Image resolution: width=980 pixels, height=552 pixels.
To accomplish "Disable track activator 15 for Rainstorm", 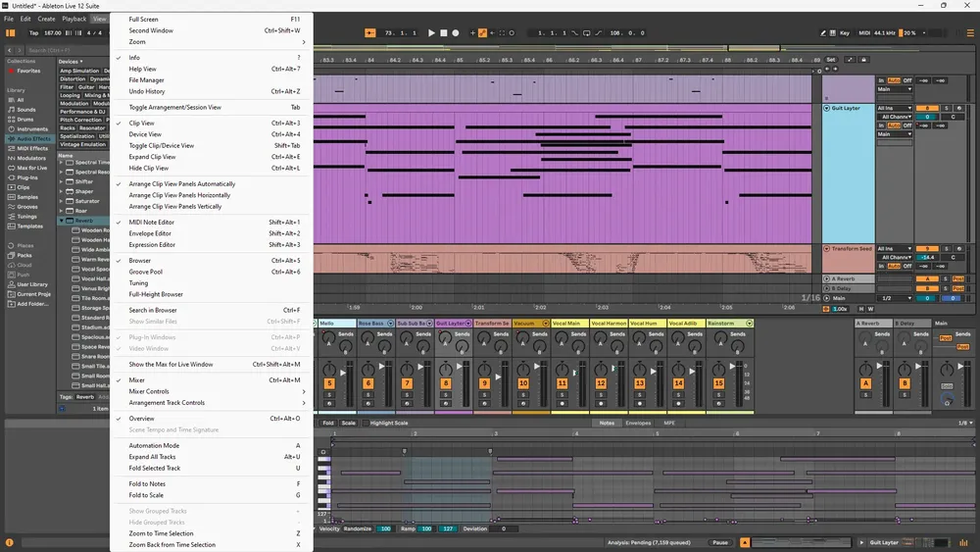I will 718,383.
